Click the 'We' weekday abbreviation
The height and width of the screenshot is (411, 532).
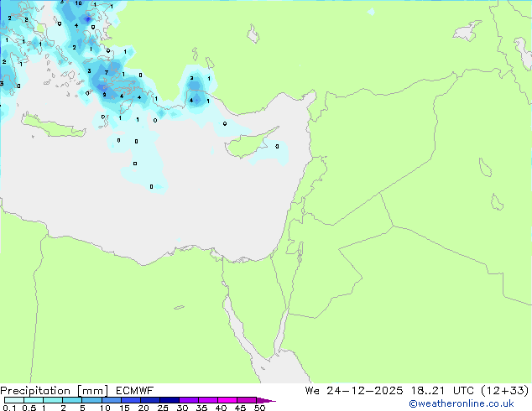pos(312,391)
